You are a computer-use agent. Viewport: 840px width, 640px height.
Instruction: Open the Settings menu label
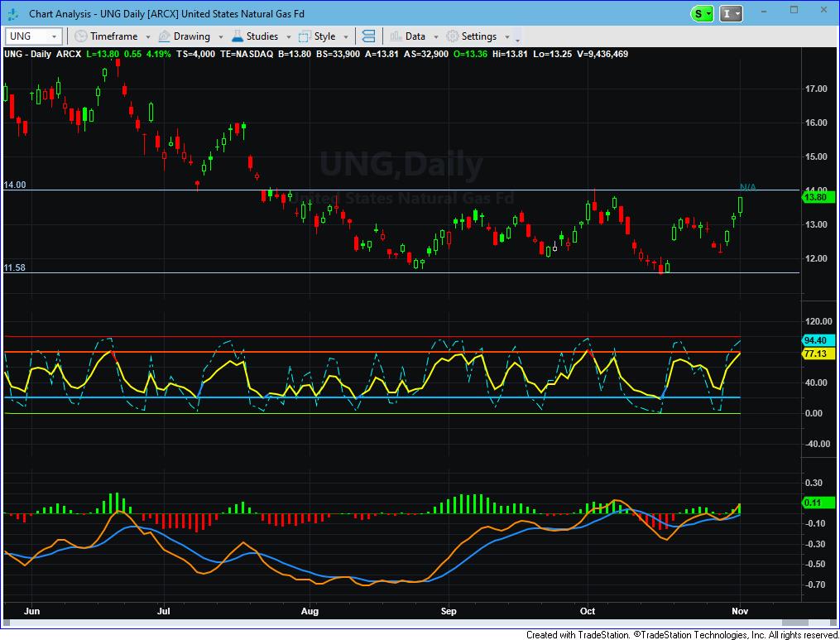click(478, 36)
